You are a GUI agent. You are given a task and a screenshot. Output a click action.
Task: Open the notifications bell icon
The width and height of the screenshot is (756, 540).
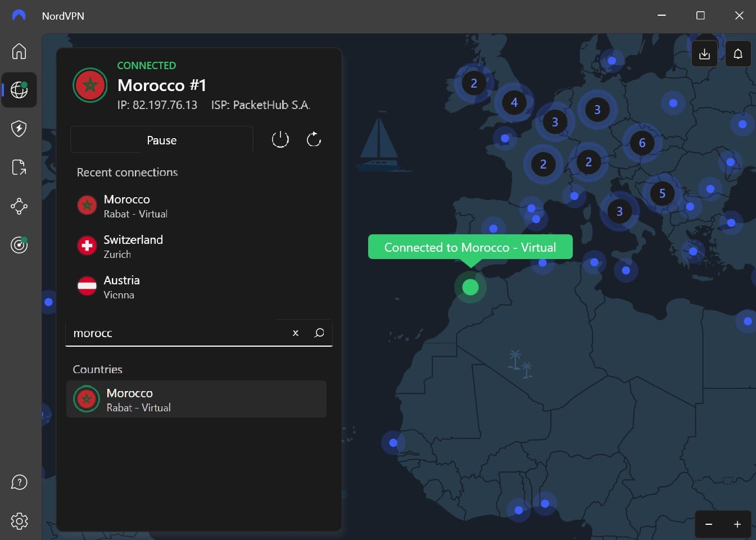coord(738,53)
